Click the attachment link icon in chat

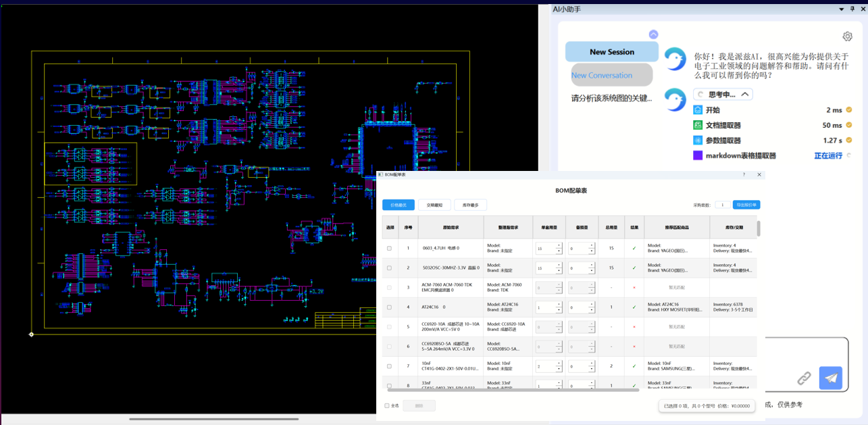click(x=804, y=378)
